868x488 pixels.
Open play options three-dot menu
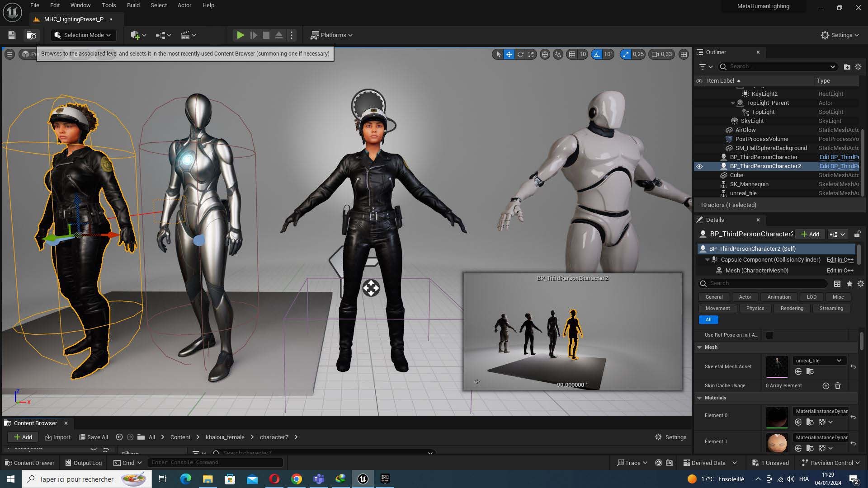292,35
